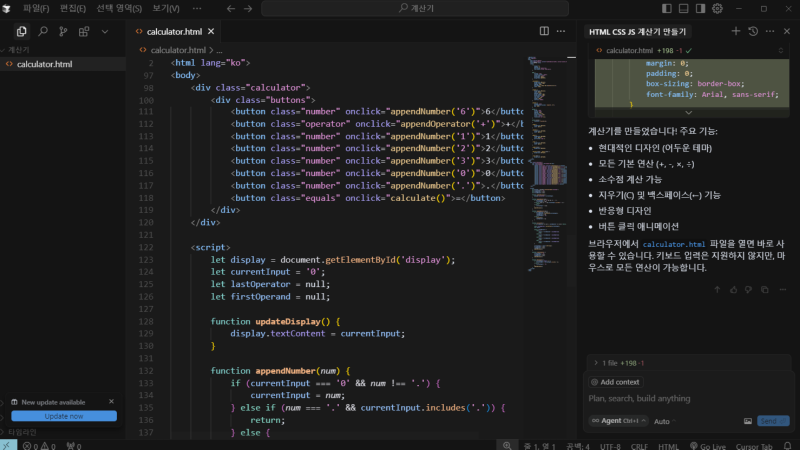Open the Explorer view icon

click(x=21, y=32)
